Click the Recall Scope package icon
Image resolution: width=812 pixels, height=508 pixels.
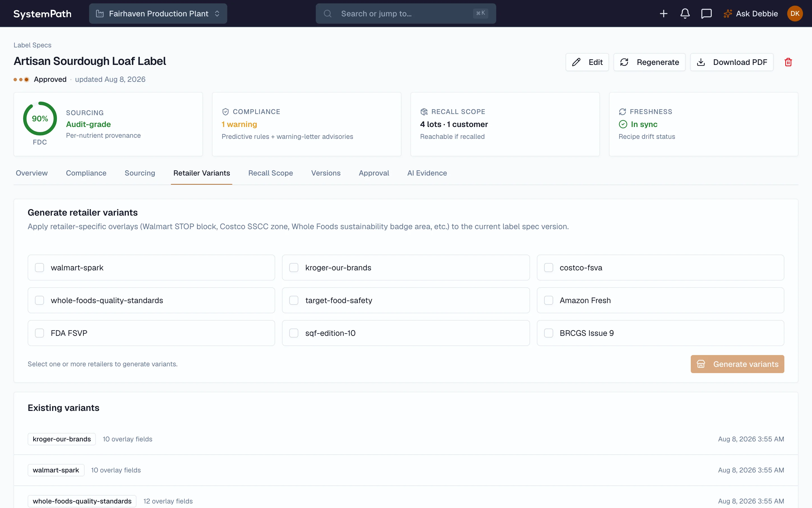coord(424,111)
